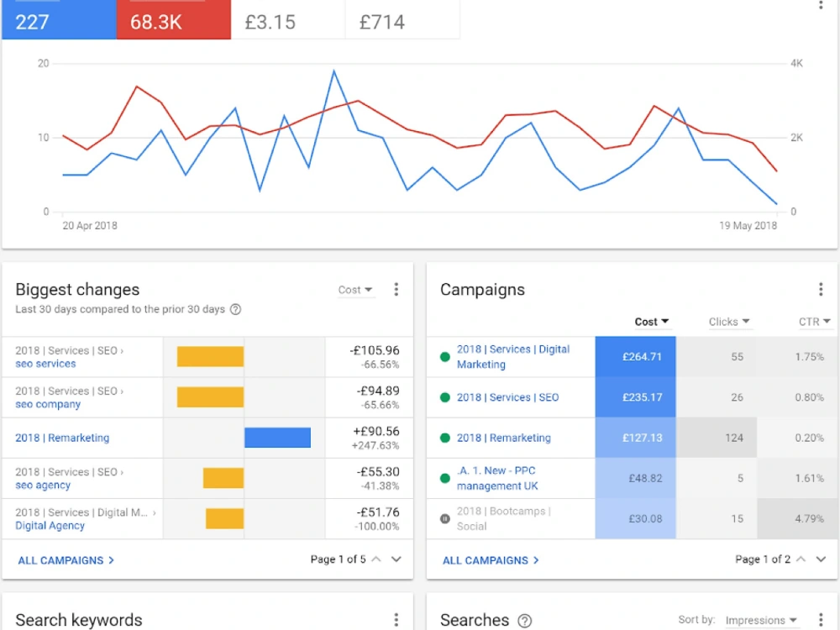Select the red 68.3K metric tile
Viewport: 840px width, 630px height.
174,19
